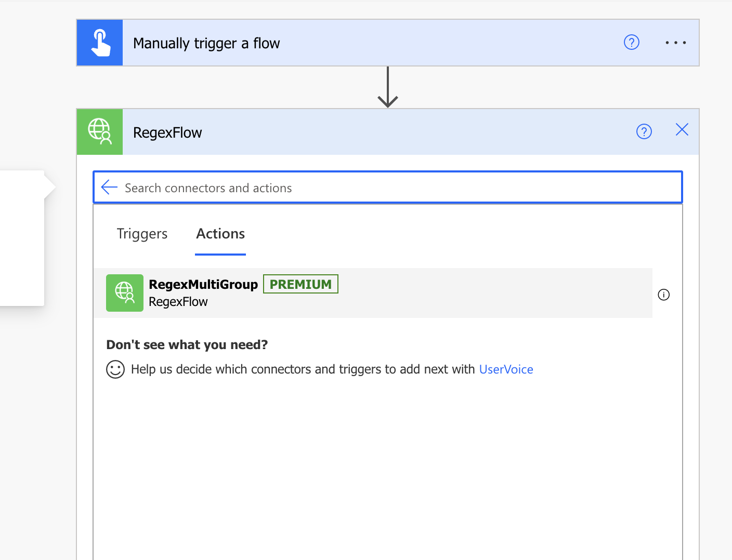Click the green RegexFlow header icon
The image size is (732, 560).
100,132
